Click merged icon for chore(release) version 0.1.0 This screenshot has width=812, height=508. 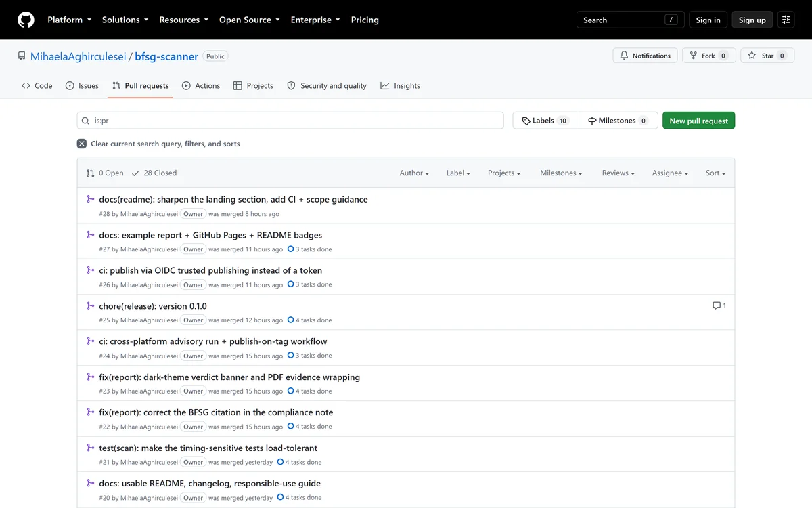click(91, 305)
